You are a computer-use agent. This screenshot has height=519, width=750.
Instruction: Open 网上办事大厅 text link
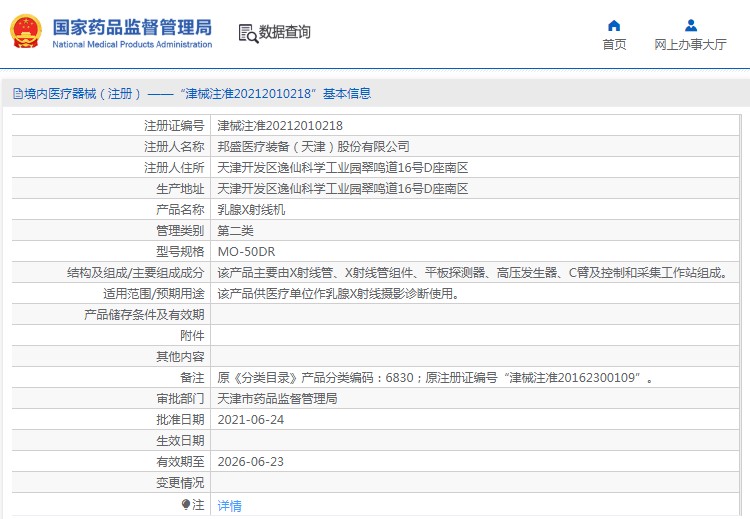coord(690,44)
